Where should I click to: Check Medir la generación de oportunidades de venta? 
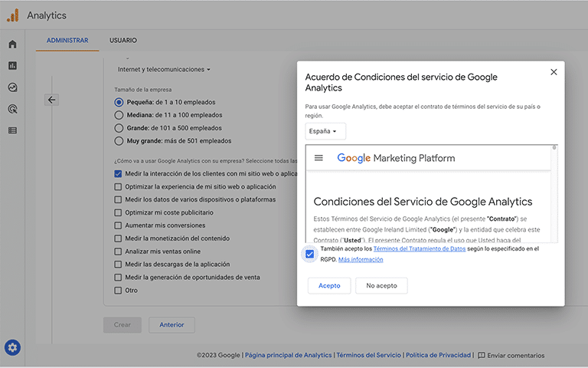coord(118,277)
